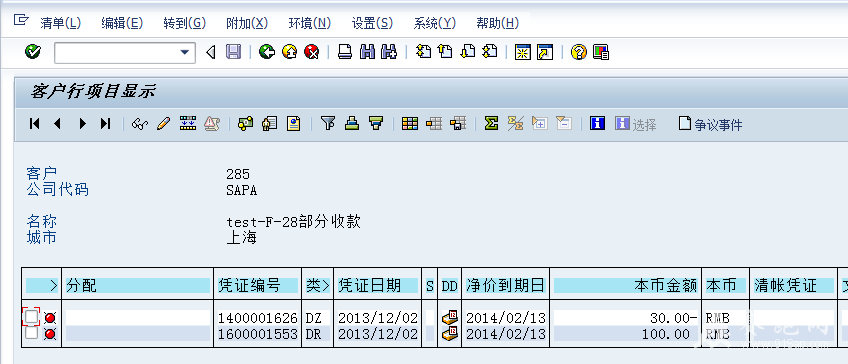Viewport: 848px width, 364px height.
Task: Click the Change Layout colored grid icon
Action: 410,124
